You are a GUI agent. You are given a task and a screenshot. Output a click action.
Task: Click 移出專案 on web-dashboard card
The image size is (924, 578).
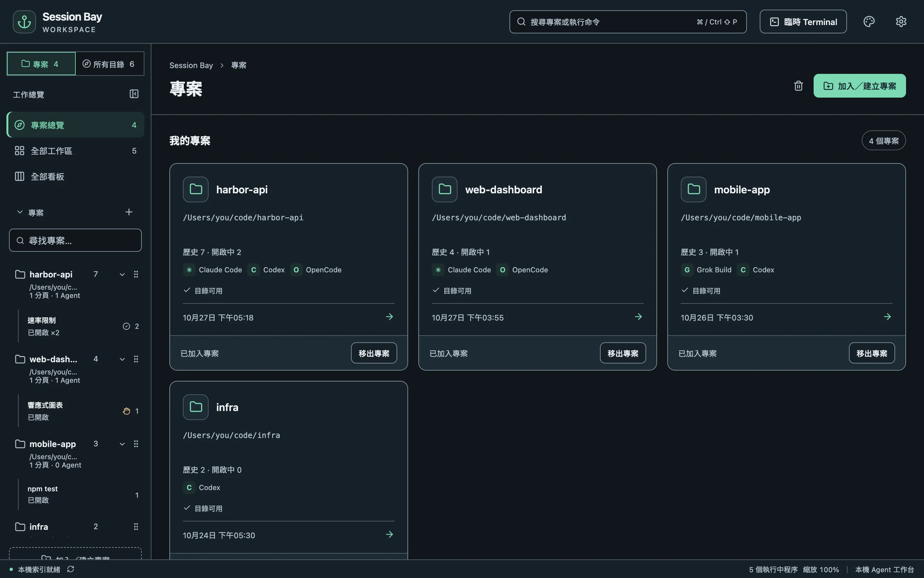click(623, 353)
